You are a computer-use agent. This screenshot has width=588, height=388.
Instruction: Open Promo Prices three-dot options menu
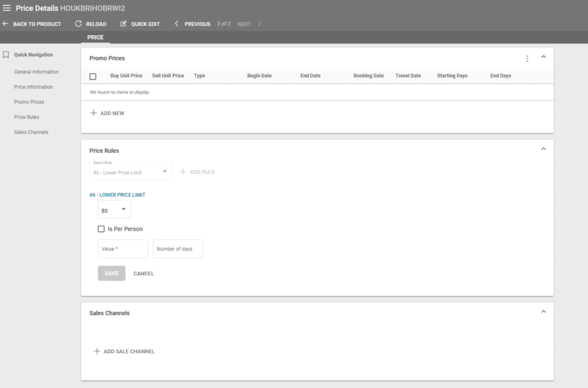tap(527, 58)
